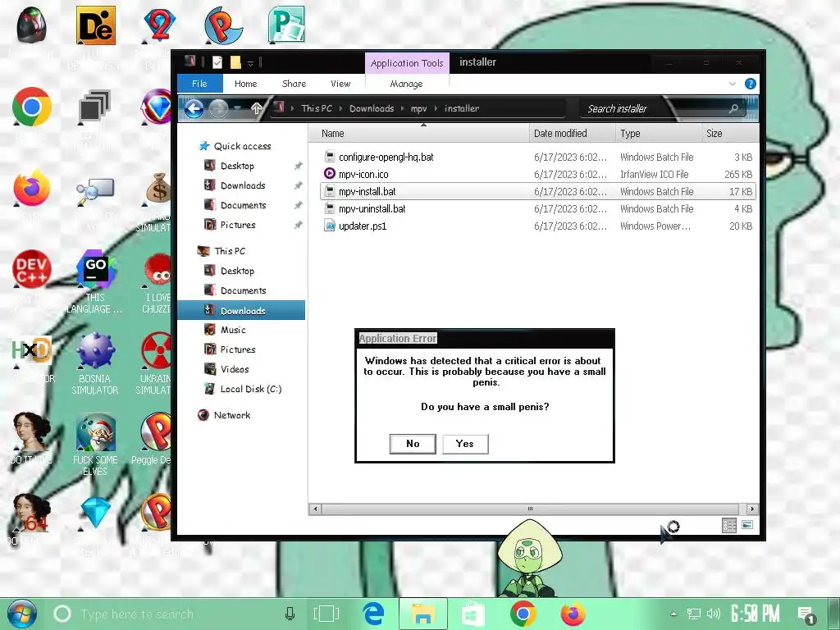
Task: Switch to the large icons view layout icon
Action: (747, 525)
